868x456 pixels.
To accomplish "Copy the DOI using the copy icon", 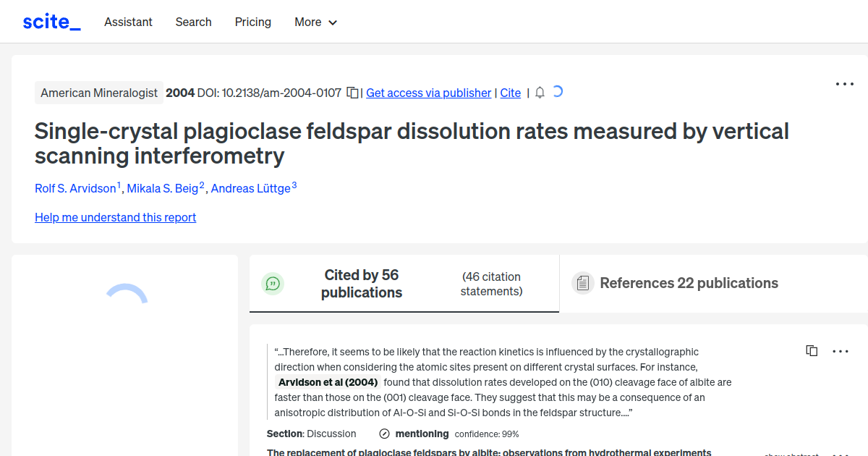I will click(352, 93).
